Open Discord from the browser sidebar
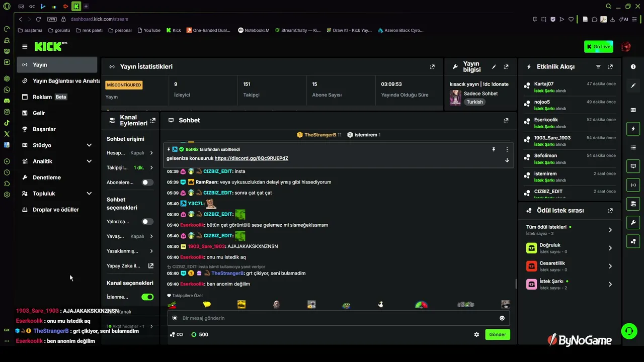 click(x=7, y=101)
